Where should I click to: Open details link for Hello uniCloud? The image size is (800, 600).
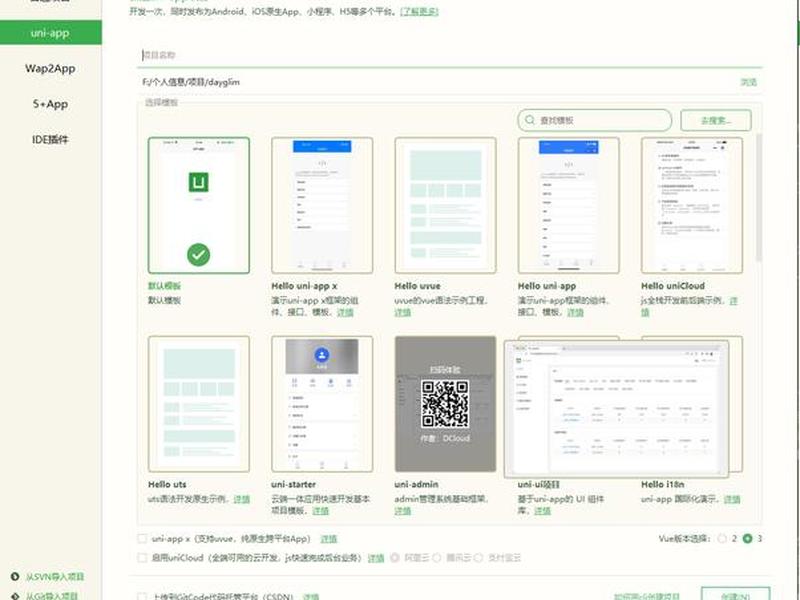point(733,301)
